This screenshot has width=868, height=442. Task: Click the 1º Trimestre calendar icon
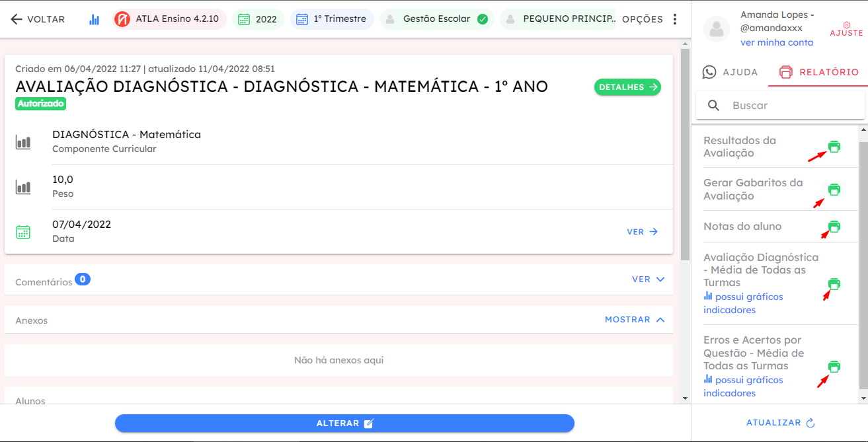coord(302,19)
